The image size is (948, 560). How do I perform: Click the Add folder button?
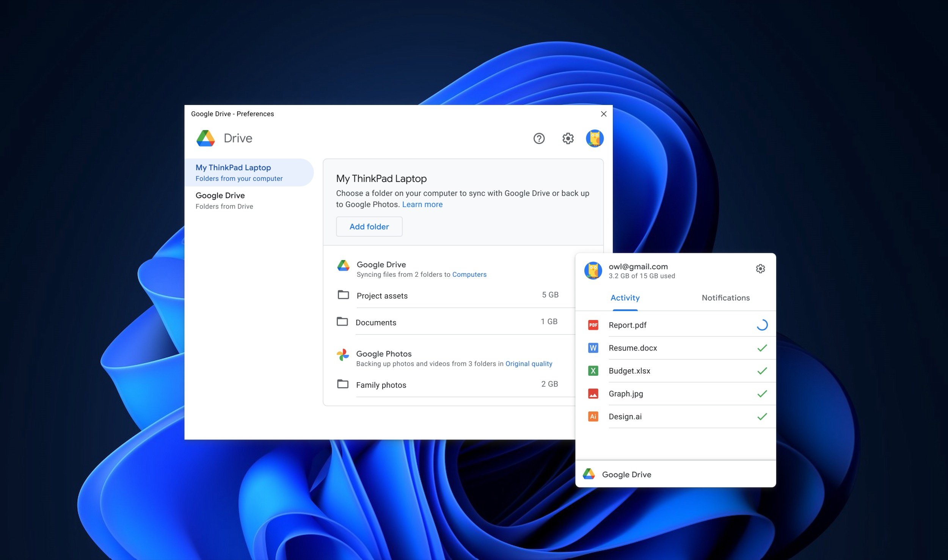[x=369, y=226]
